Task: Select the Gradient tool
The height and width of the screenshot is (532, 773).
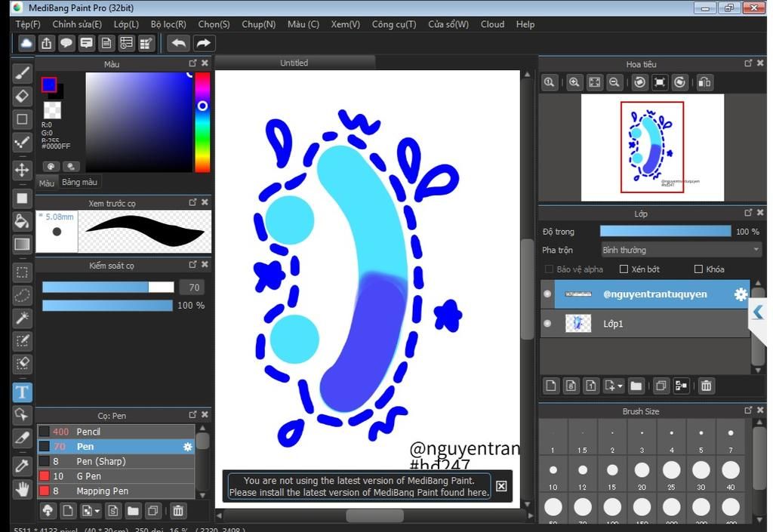Action: coord(22,244)
